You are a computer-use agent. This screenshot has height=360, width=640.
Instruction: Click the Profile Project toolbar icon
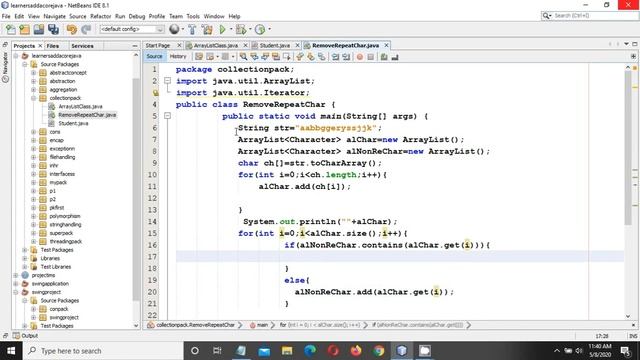(x=260, y=29)
